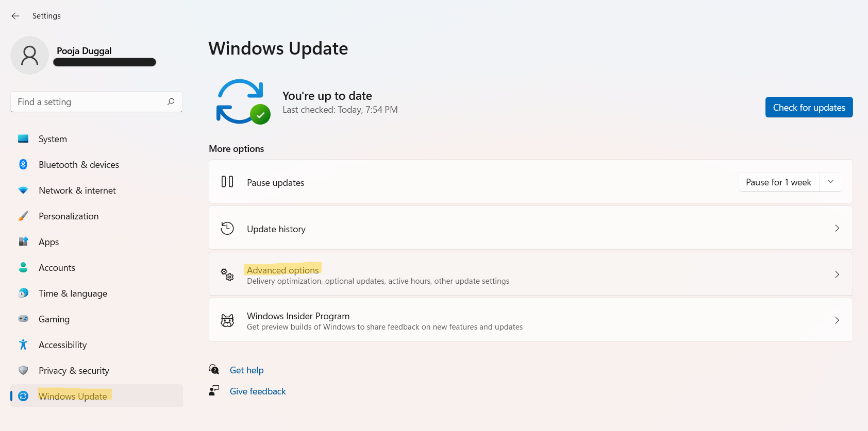Click the Privacy & security shield icon

pyautogui.click(x=23, y=370)
